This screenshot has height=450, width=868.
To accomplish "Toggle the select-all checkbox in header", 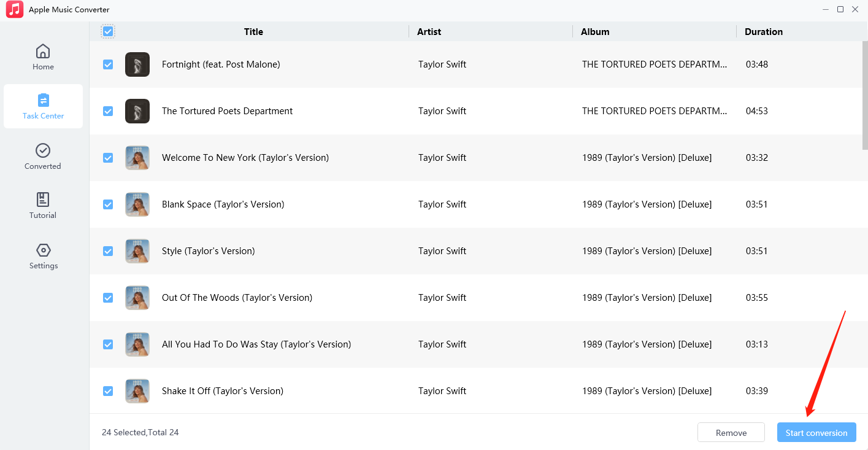I will point(108,31).
